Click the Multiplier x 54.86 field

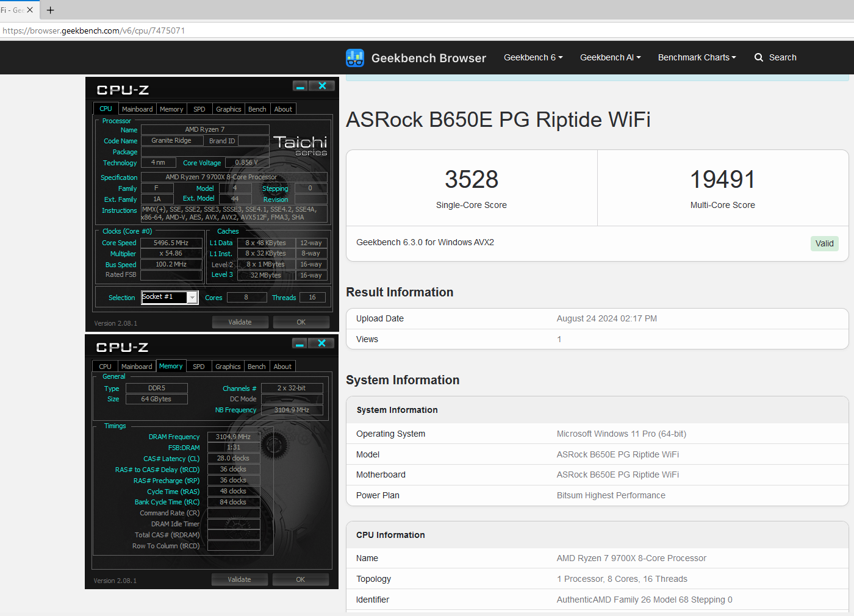tap(171, 253)
